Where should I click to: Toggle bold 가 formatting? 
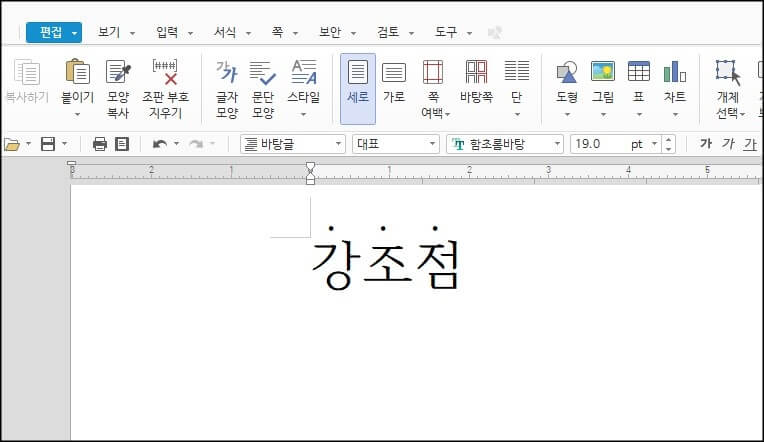click(706, 144)
